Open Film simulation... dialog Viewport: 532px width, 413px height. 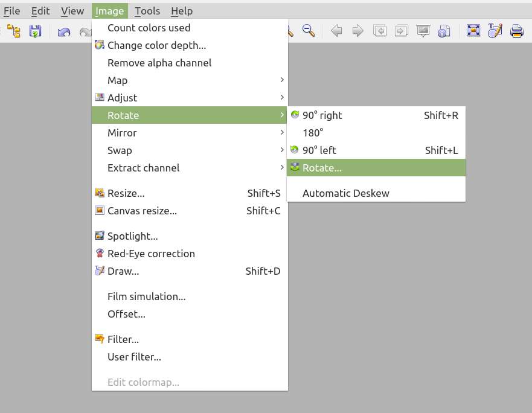coord(190,296)
